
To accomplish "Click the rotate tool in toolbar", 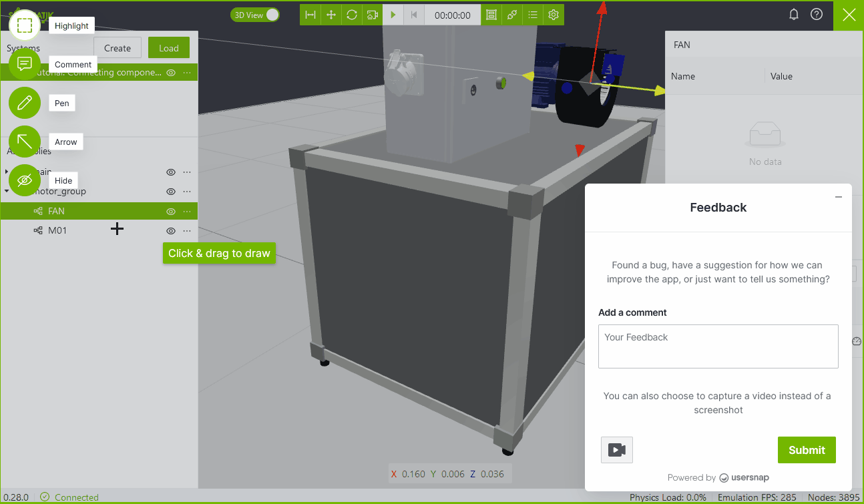I will tap(351, 15).
